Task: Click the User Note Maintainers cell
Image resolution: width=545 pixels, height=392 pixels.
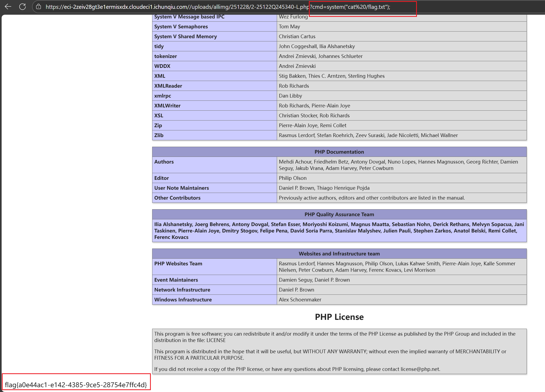Action: 182,188
